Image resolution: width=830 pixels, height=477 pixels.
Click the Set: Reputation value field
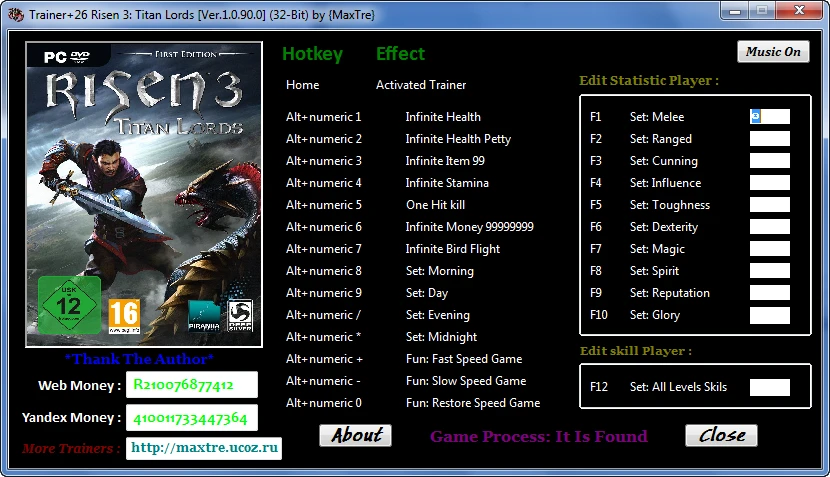coord(770,293)
